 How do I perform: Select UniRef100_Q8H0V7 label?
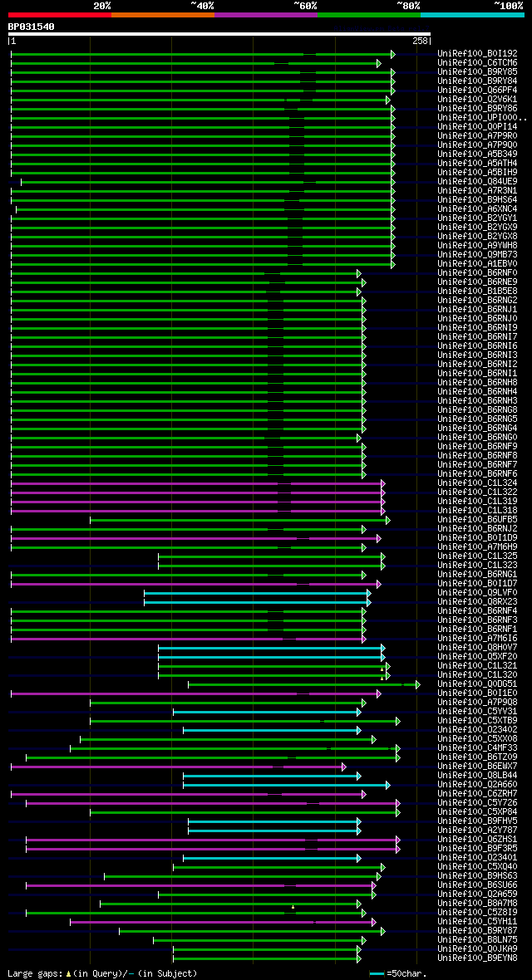(477, 647)
